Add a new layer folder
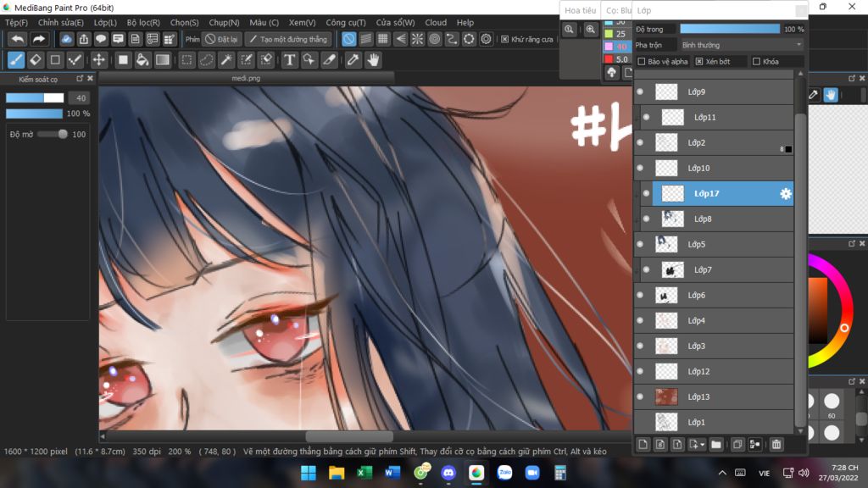Viewport: 868px width, 488px height. coord(716,444)
